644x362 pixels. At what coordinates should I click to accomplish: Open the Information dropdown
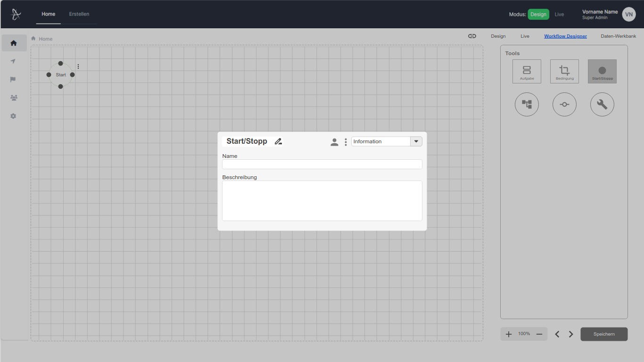pos(416,141)
